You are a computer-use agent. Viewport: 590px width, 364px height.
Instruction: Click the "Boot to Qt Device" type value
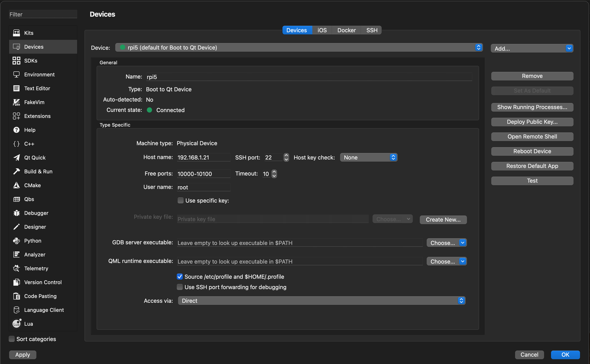(169, 89)
